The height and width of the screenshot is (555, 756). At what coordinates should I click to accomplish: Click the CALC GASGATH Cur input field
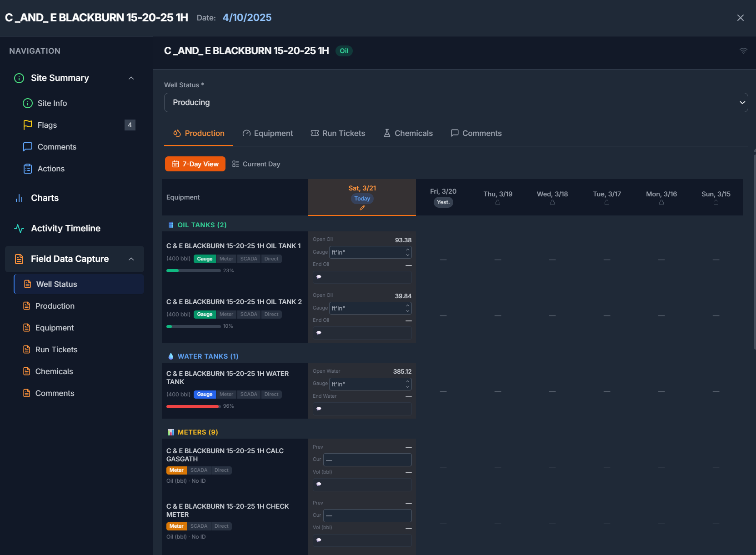[367, 460]
